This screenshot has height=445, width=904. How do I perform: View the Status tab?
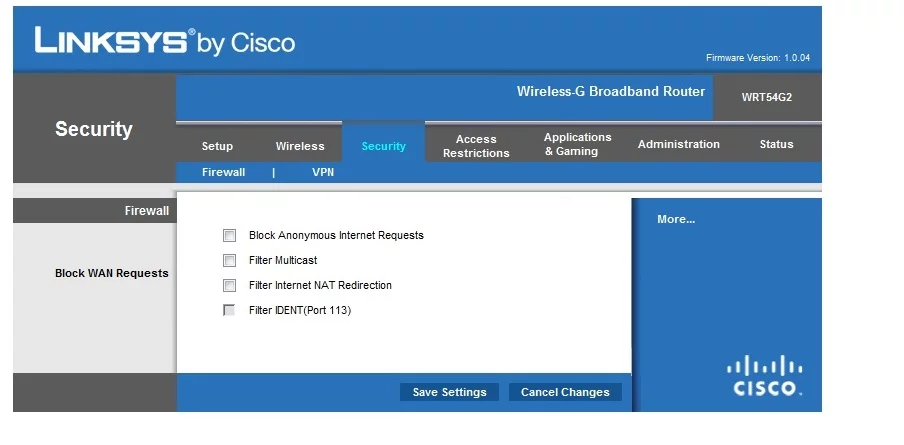click(776, 144)
